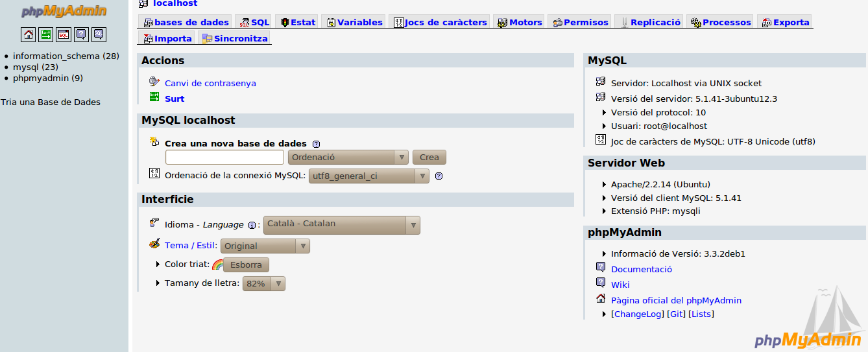This screenshot has height=352, width=868.
Task: Open the Documentació link
Action: coord(642,269)
